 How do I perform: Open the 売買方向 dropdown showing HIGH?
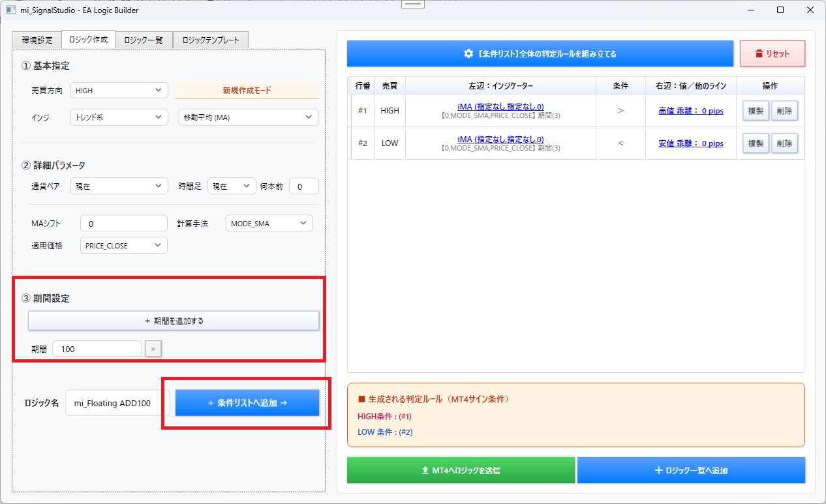(119, 91)
